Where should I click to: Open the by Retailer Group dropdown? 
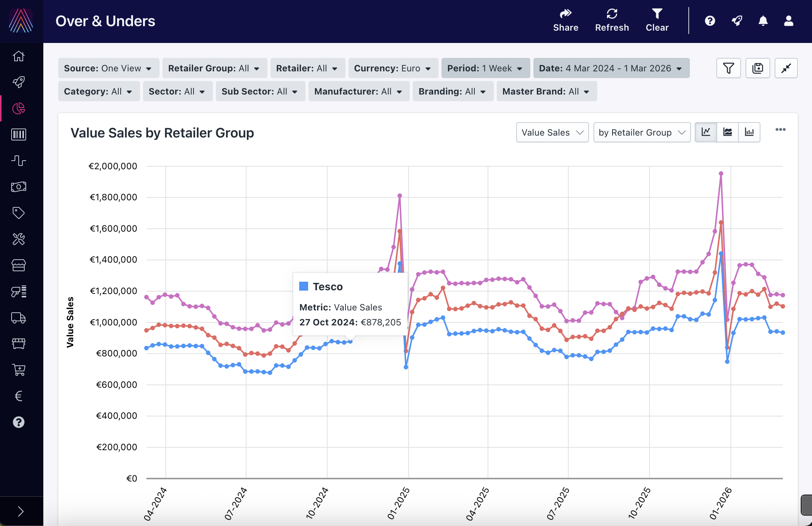coord(641,133)
